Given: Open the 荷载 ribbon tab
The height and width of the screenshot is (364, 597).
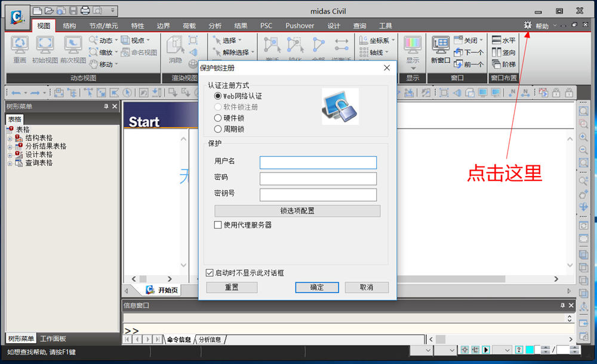Looking at the screenshot, I should tap(189, 26).
